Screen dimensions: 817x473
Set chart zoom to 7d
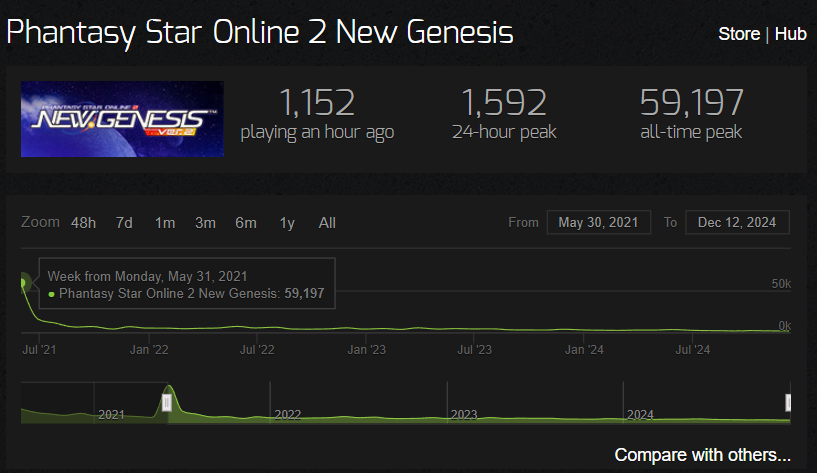(124, 223)
